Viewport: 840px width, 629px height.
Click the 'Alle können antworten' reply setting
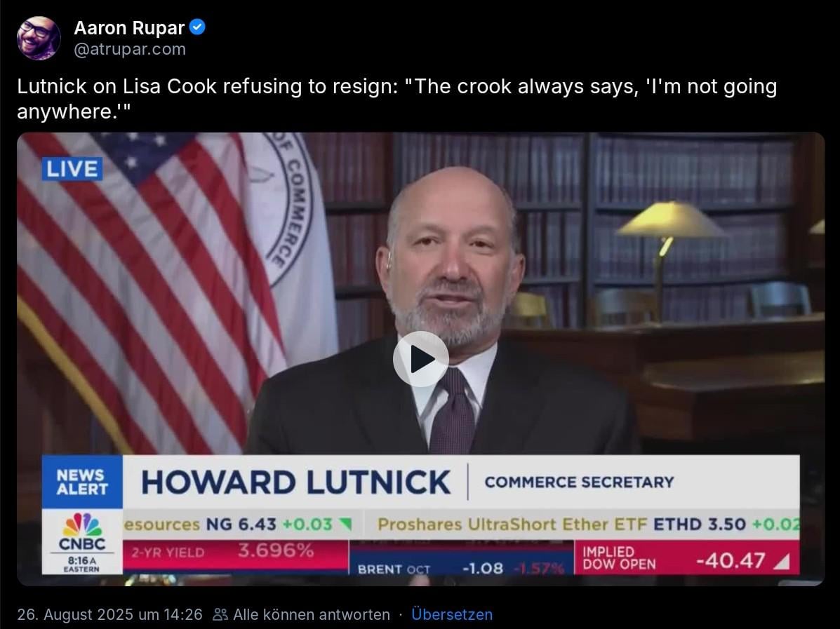click(x=312, y=614)
